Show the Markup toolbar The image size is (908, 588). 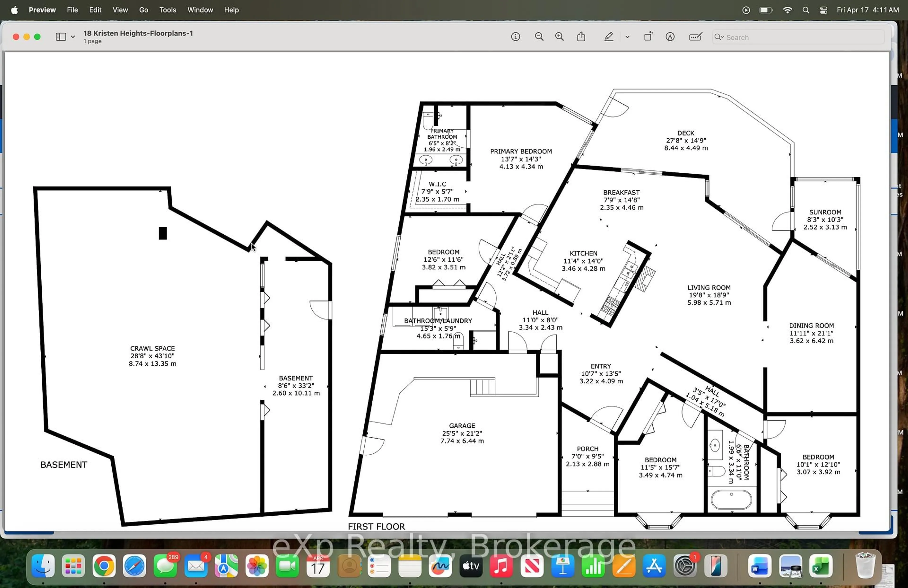tap(670, 37)
